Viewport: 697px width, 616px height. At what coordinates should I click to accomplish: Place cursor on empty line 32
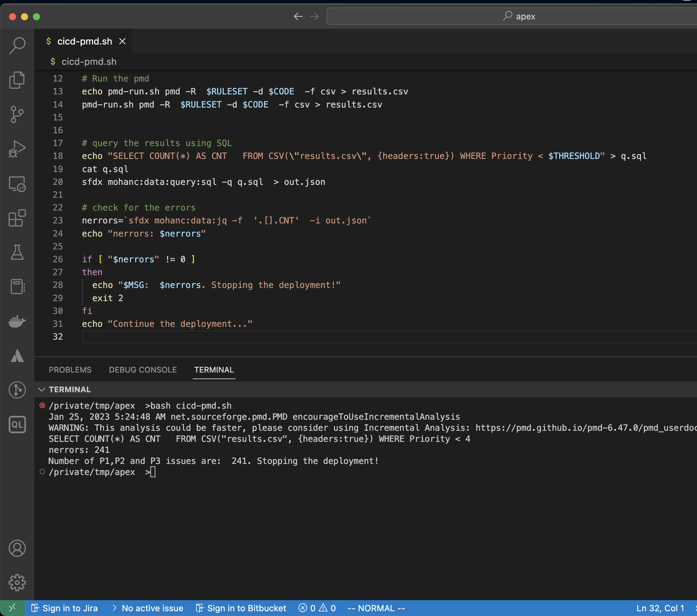pos(389,337)
